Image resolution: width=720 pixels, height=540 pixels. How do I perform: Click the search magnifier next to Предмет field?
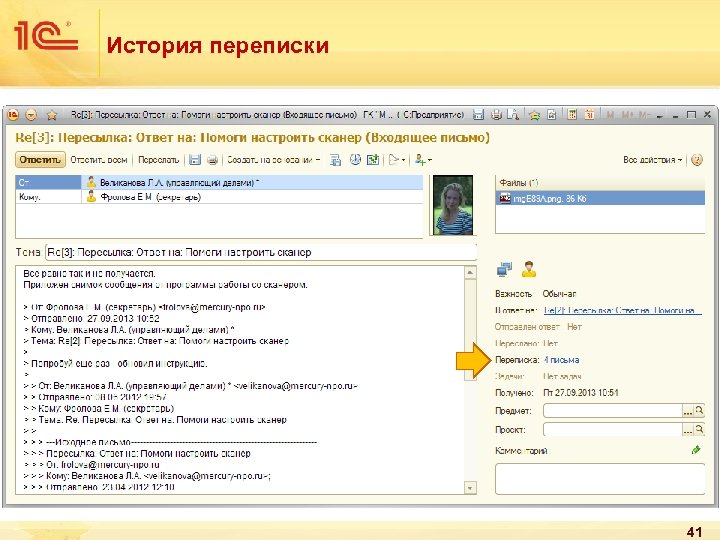point(699,411)
